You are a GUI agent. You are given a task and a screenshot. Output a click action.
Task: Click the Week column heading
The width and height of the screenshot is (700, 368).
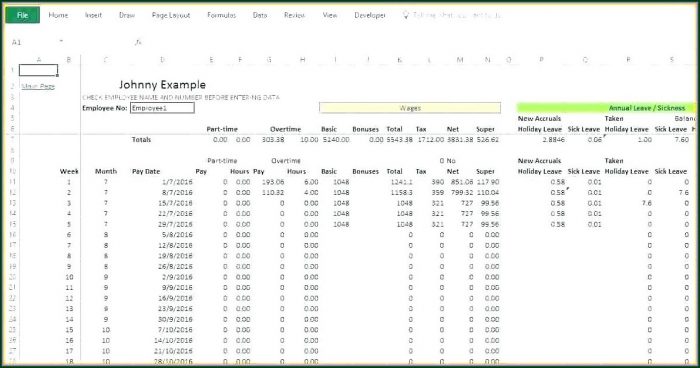(69, 171)
